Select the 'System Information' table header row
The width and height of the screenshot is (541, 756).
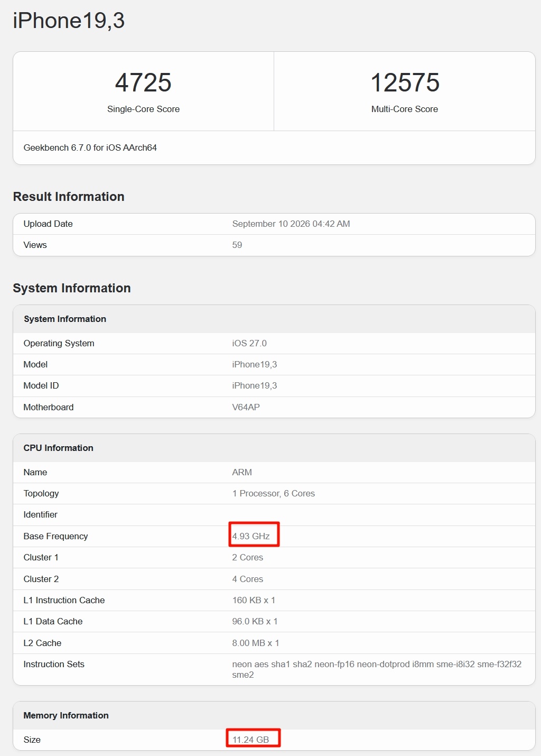274,319
